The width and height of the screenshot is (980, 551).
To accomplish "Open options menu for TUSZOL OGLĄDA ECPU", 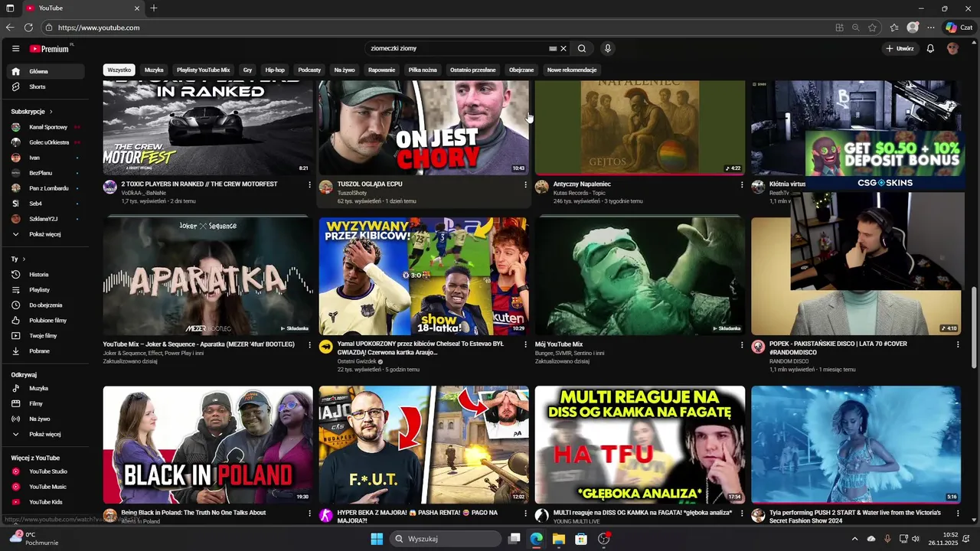I will [x=525, y=184].
